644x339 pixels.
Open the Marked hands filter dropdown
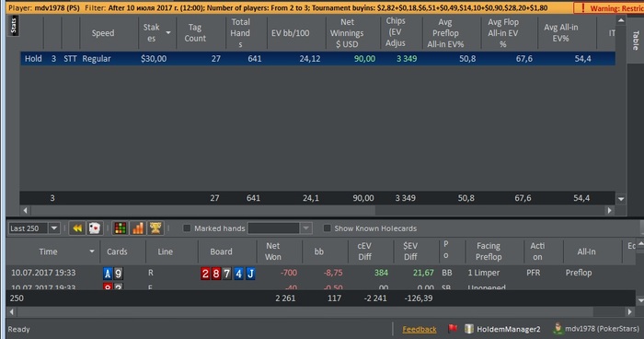305,228
